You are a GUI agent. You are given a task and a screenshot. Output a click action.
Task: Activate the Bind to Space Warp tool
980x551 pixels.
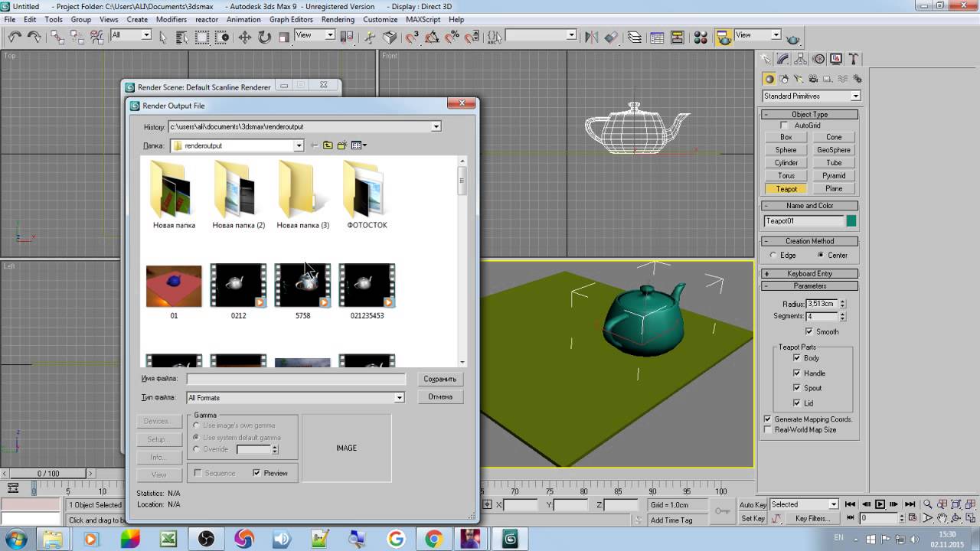pyautogui.click(x=97, y=37)
